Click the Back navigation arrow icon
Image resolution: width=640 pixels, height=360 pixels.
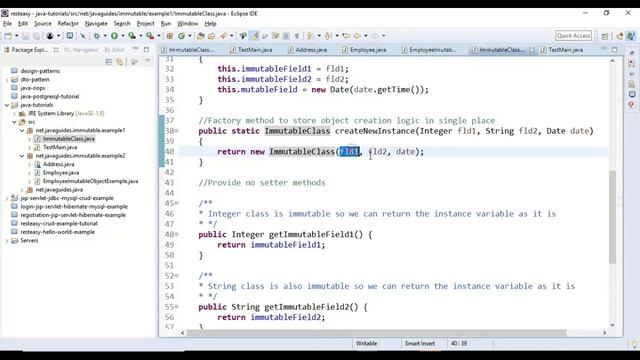click(x=357, y=36)
